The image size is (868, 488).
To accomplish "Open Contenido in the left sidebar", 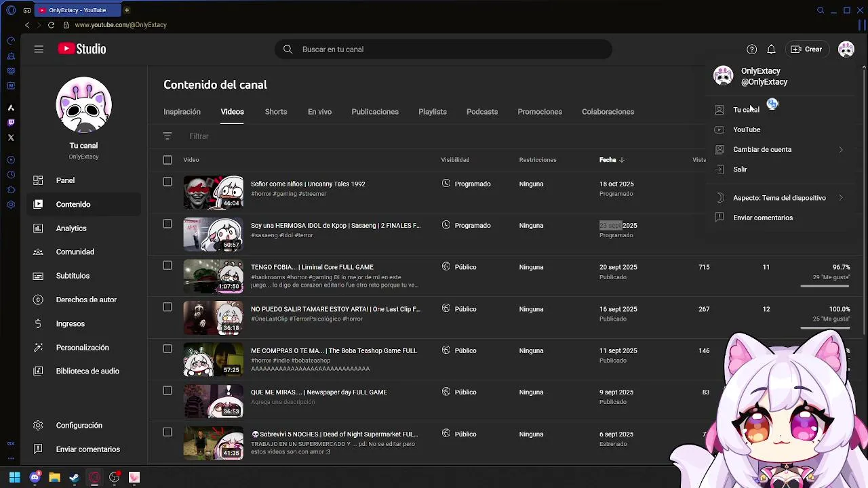I will pyautogui.click(x=83, y=204).
